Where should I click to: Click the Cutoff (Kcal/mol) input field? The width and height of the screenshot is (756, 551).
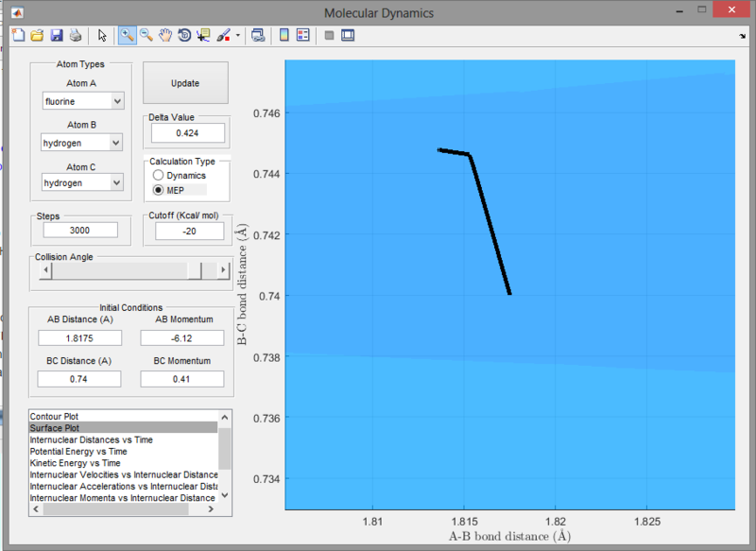coord(189,231)
